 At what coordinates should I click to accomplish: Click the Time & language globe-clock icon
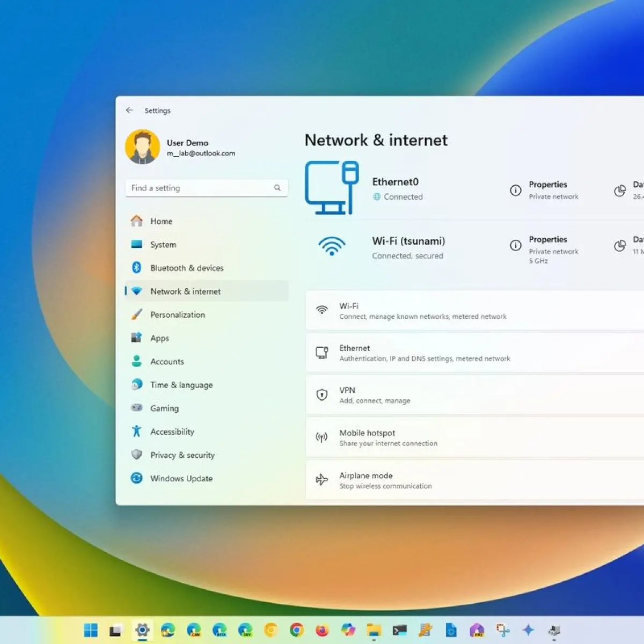click(x=137, y=385)
